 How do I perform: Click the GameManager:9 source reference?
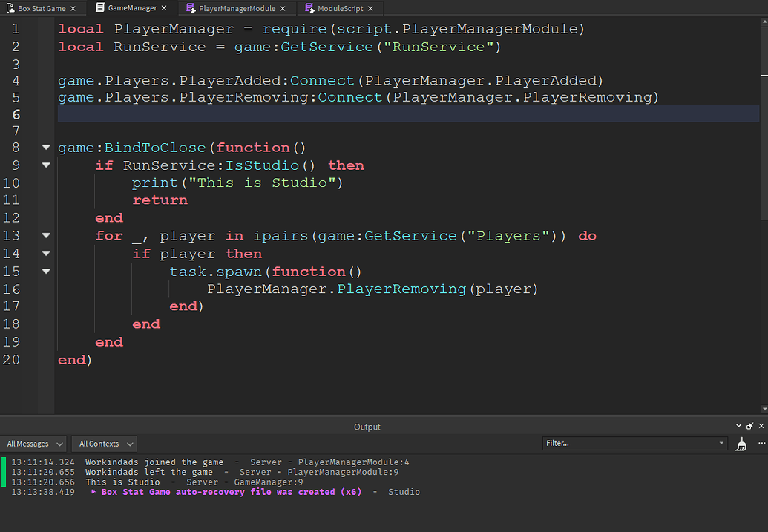[x=269, y=482]
